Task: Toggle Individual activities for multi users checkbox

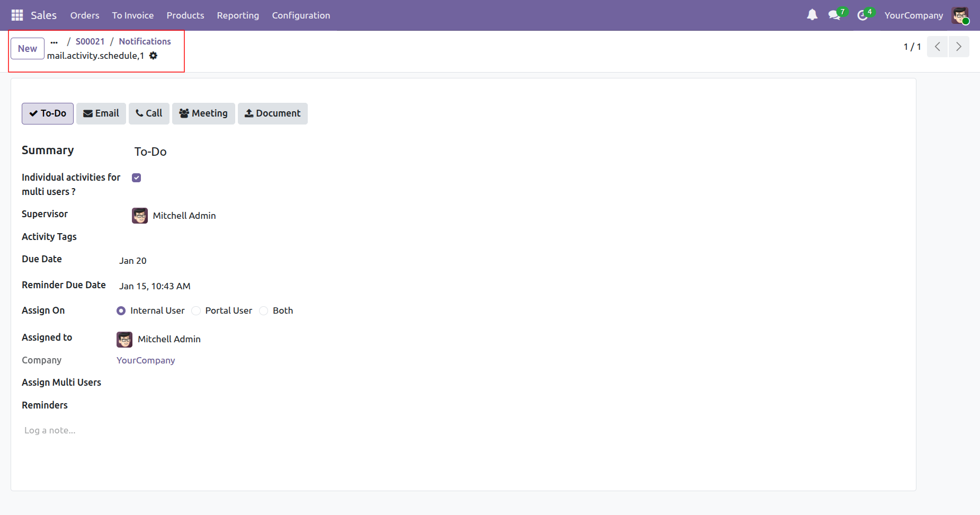Action: pos(137,177)
